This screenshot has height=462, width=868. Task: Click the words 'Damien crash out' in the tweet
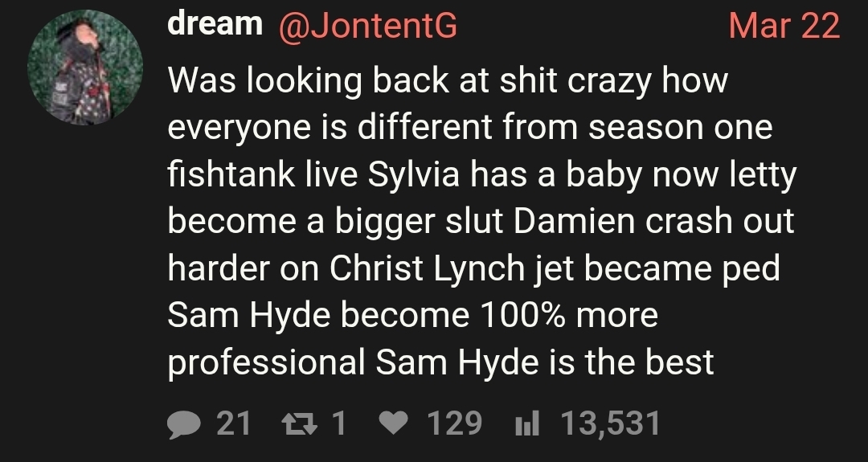click(x=653, y=221)
